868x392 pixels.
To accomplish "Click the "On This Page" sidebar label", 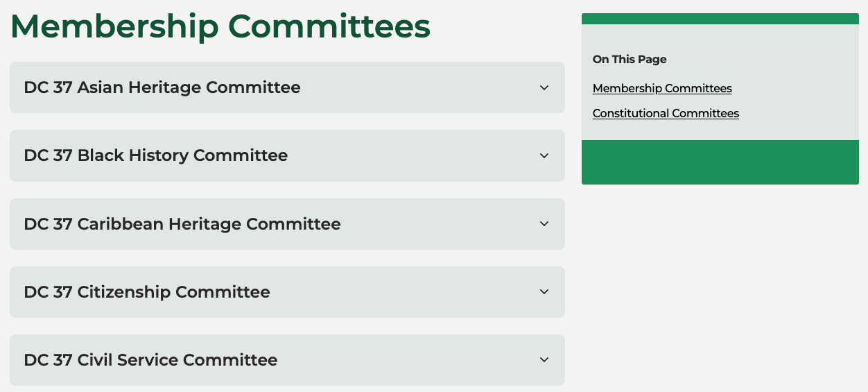I will pyautogui.click(x=630, y=60).
